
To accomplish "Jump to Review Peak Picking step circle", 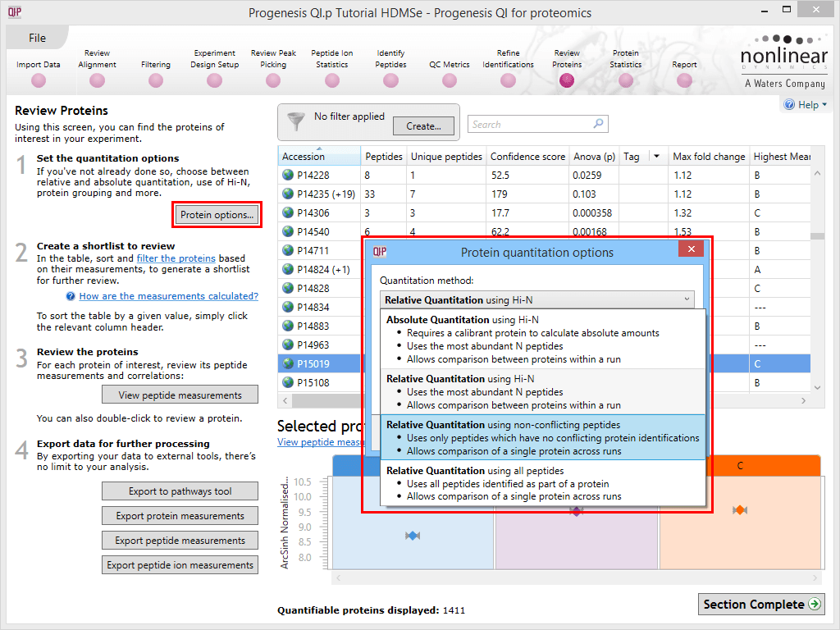I will (273, 81).
